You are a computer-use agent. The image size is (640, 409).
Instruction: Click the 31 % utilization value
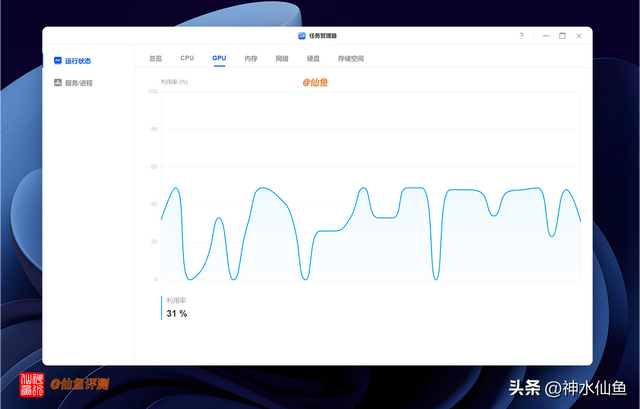tap(177, 313)
